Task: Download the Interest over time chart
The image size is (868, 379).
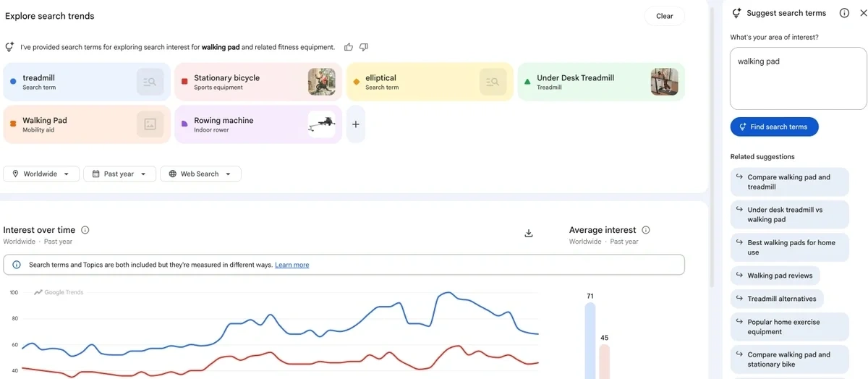Action: coord(529,233)
